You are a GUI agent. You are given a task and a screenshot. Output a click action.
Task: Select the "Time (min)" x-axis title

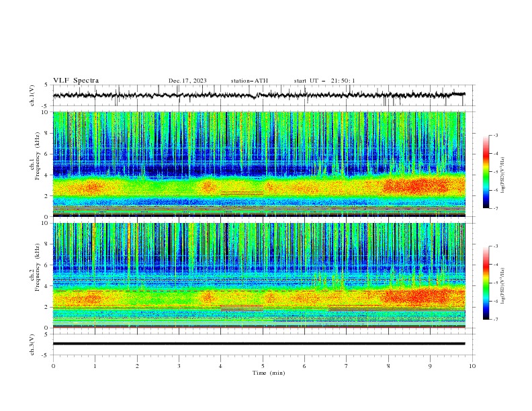pos(269,373)
